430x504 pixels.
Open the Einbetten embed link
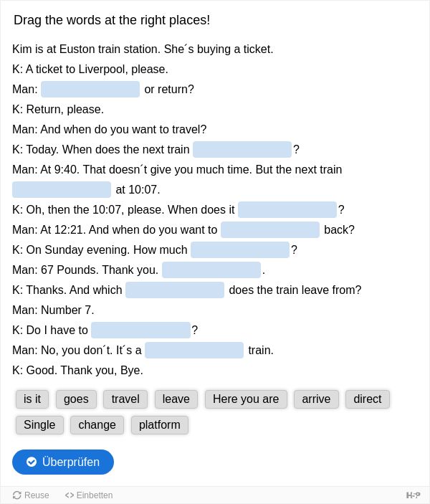coord(89,495)
